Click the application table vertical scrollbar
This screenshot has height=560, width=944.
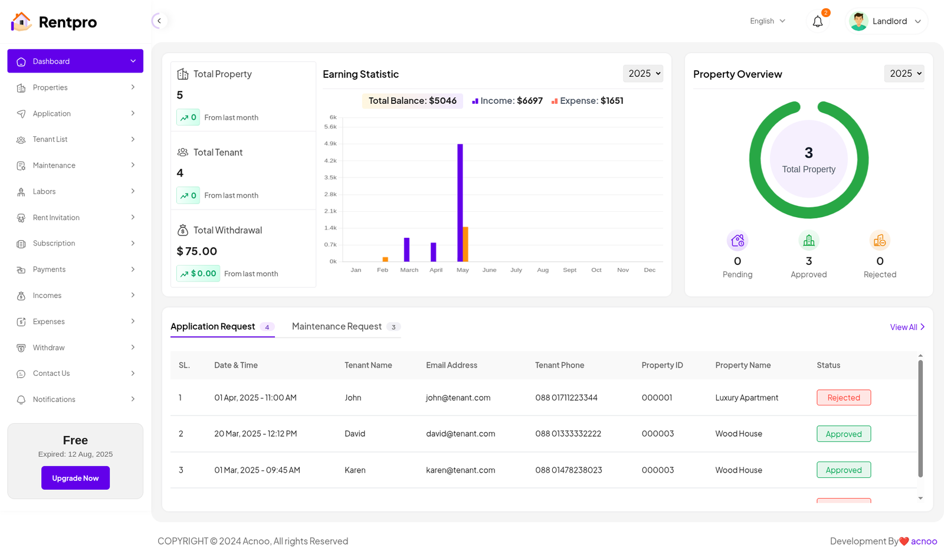(x=920, y=418)
